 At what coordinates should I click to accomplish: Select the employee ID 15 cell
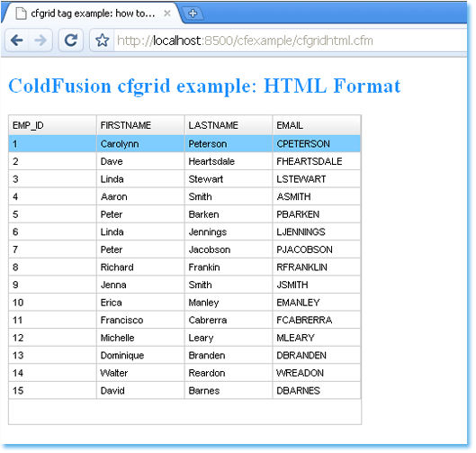tap(52, 391)
